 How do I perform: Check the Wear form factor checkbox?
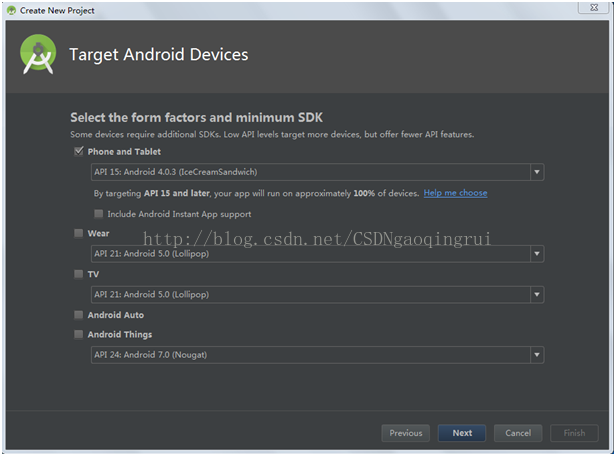pos(79,233)
